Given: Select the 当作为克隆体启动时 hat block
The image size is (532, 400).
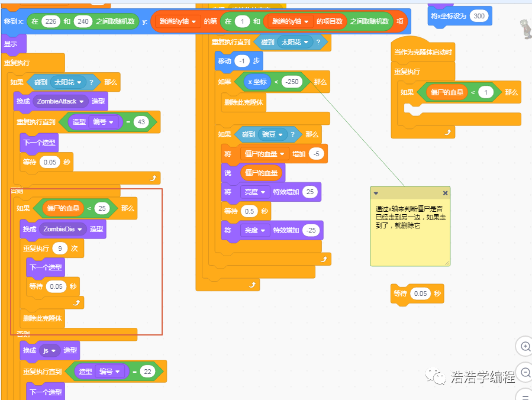Looking at the screenshot, I should (423, 52).
